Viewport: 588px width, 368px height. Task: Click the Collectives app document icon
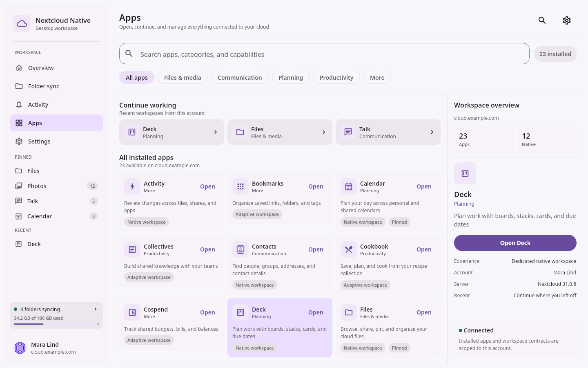point(132,249)
